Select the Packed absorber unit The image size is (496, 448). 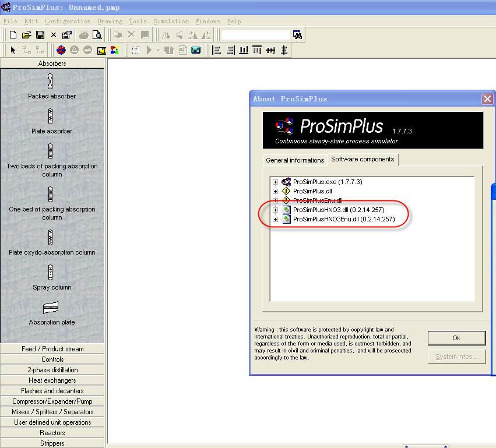51,87
